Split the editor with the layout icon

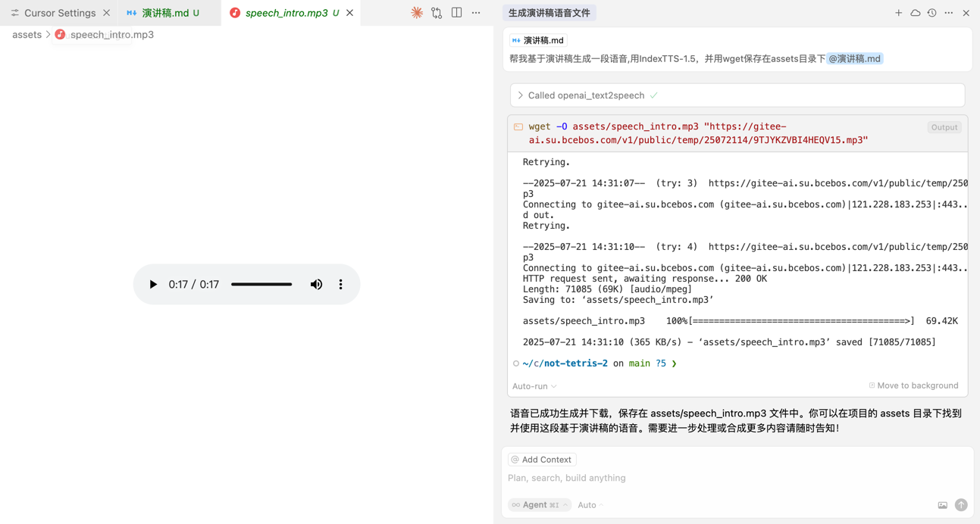[x=456, y=13]
